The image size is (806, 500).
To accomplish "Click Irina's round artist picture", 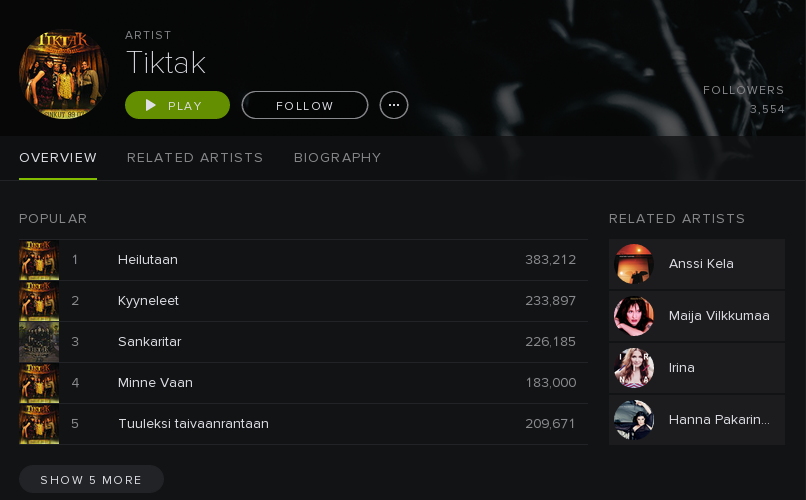I will (634, 368).
